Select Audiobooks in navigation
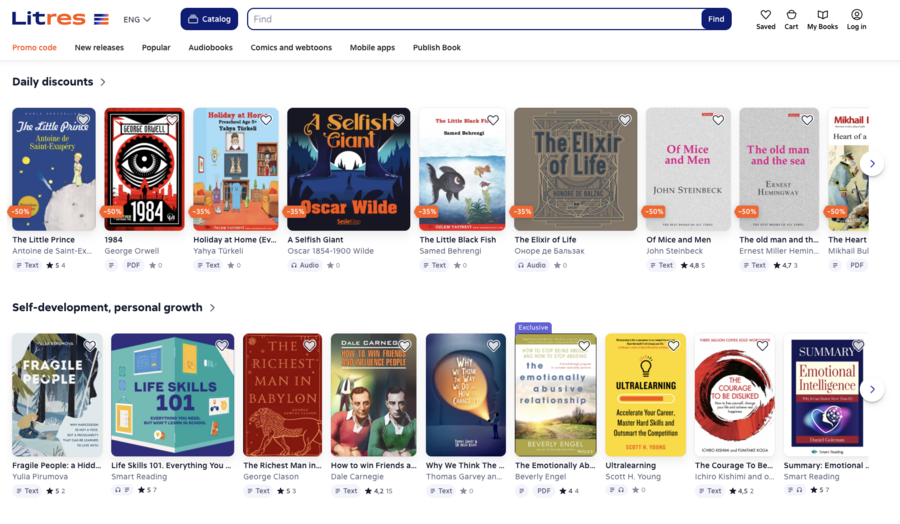 pos(211,48)
